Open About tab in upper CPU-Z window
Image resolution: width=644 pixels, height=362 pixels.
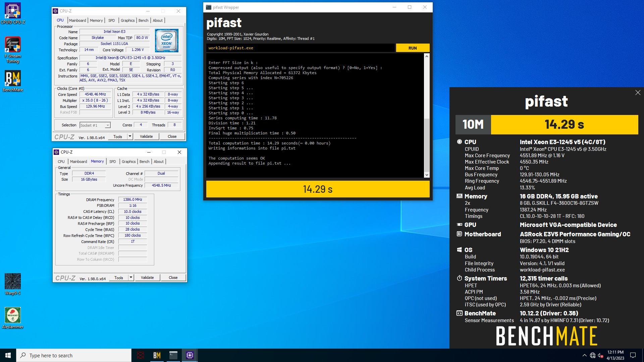tap(158, 20)
